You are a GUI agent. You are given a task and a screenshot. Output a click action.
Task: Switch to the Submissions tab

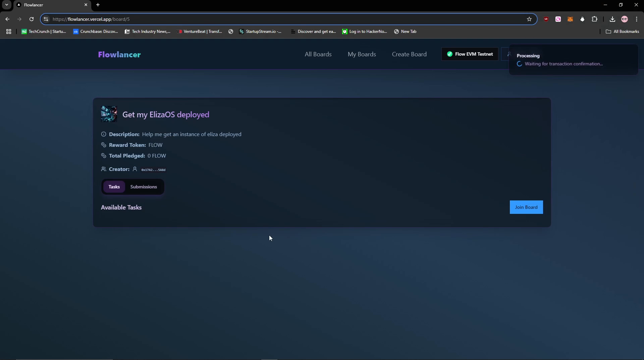coord(144,187)
